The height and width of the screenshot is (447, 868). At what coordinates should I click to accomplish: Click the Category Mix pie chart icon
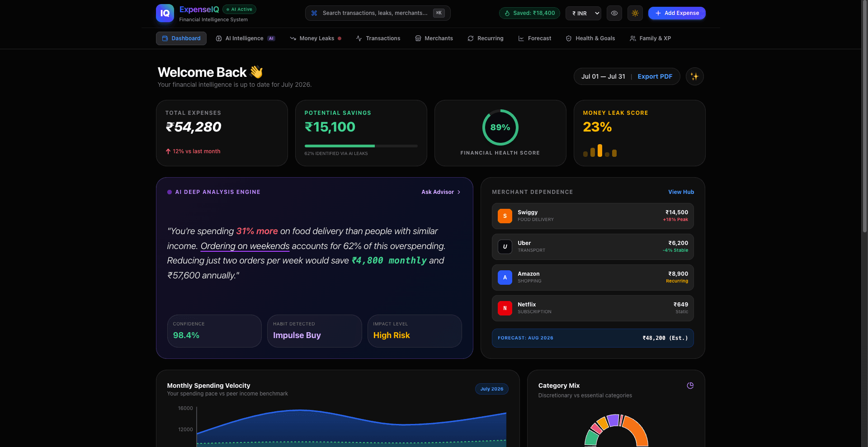point(690,386)
